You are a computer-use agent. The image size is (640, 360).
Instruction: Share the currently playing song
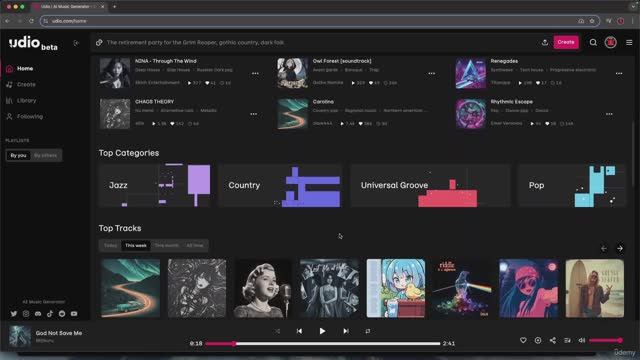pos(553,340)
